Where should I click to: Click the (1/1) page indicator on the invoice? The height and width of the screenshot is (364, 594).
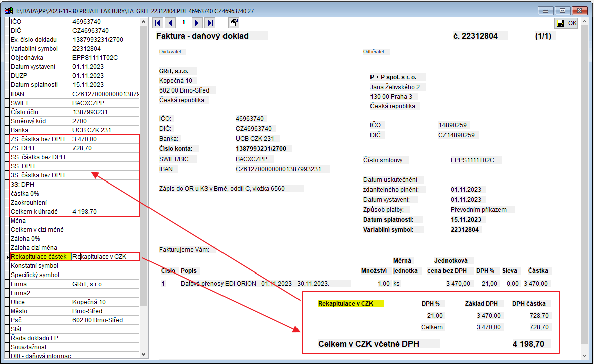tap(543, 36)
